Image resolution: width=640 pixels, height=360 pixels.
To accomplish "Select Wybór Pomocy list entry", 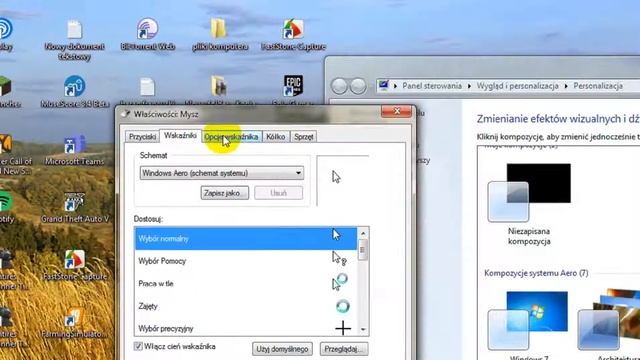I will click(246, 261).
